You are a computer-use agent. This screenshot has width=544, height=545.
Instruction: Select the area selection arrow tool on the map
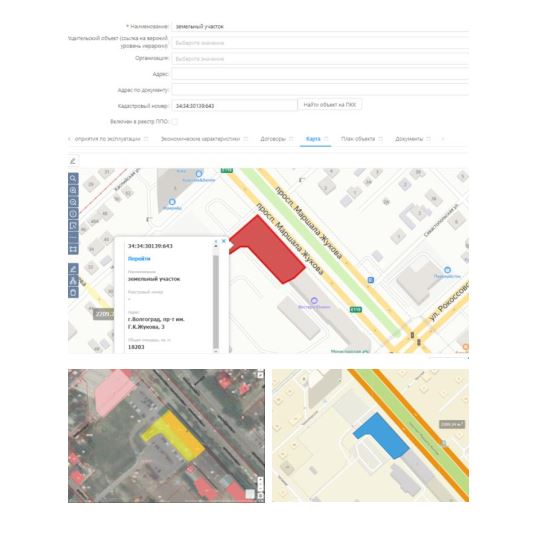point(73,226)
